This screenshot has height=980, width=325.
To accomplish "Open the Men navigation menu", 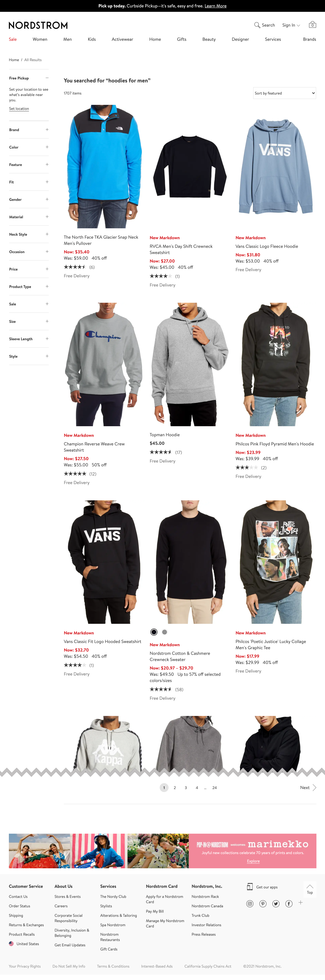I will [x=67, y=39].
